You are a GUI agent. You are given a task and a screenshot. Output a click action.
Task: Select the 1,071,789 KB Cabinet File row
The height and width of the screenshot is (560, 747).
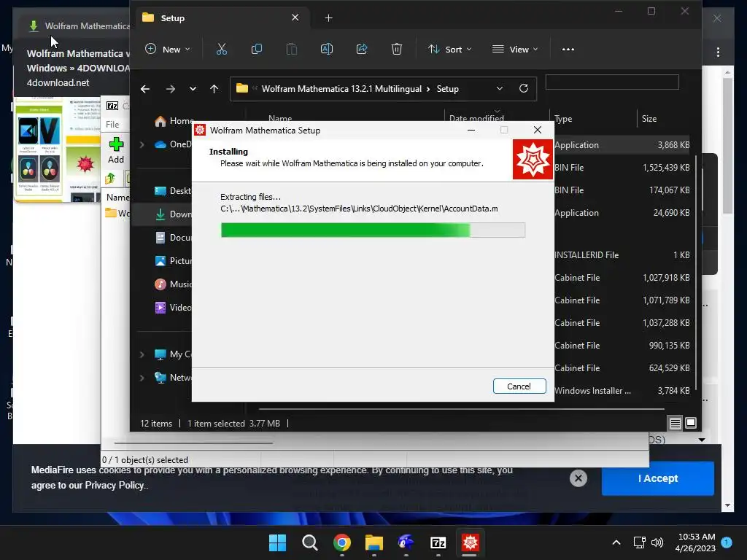pyautogui.click(x=622, y=300)
